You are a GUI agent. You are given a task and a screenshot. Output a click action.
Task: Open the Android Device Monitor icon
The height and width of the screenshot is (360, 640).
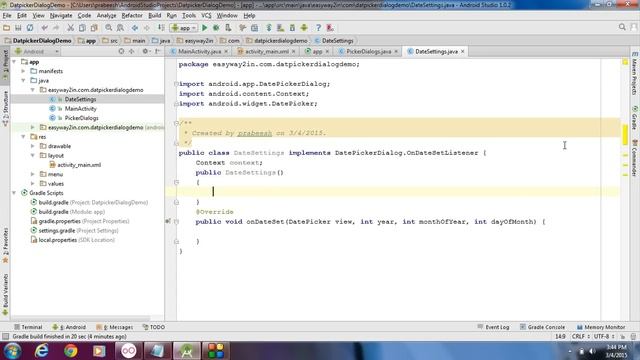click(x=304, y=28)
